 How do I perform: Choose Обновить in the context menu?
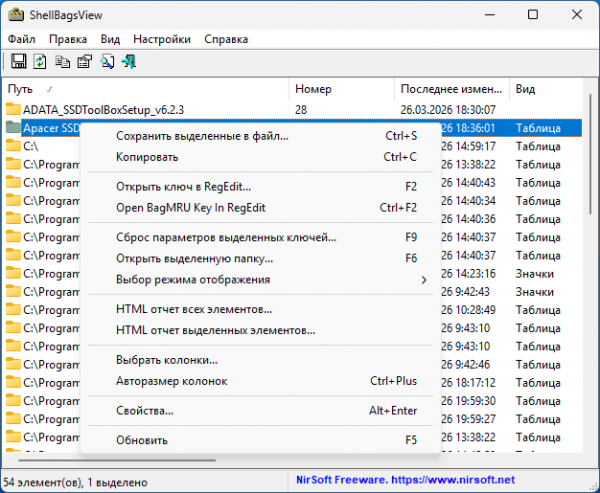tap(260, 440)
